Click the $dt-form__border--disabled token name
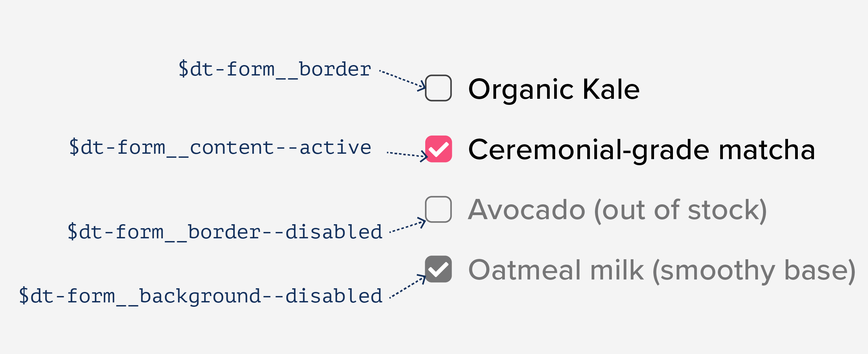868x354 pixels. click(225, 232)
